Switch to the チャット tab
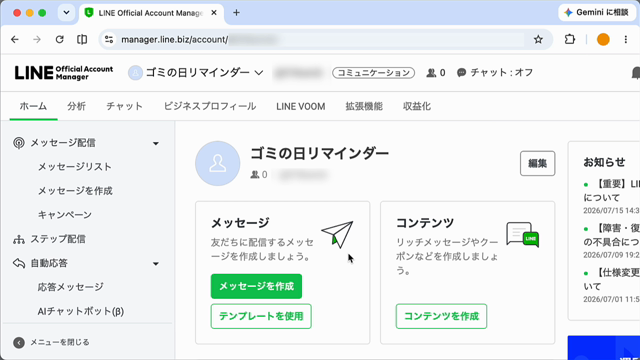Screen dimensions: 640x360 click(x=124, y=107)
